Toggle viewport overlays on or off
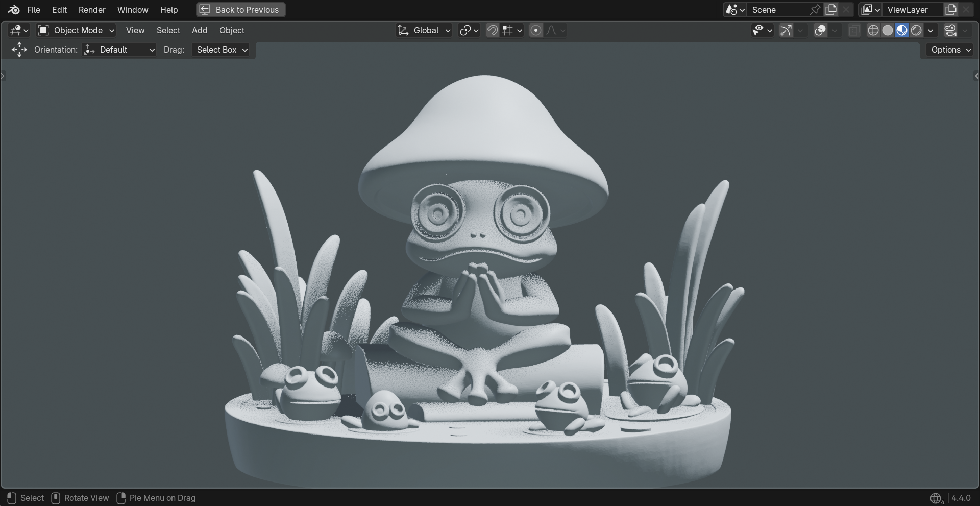 click(x=820, y=30)
